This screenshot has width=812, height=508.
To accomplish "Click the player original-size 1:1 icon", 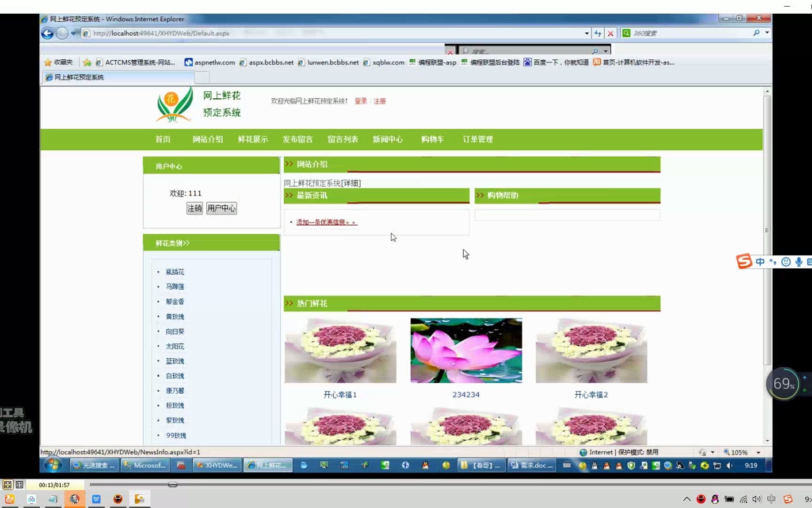I will tap(19, 484).
